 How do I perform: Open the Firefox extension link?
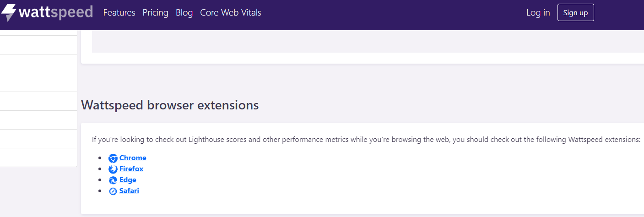(x=131, y=169)
